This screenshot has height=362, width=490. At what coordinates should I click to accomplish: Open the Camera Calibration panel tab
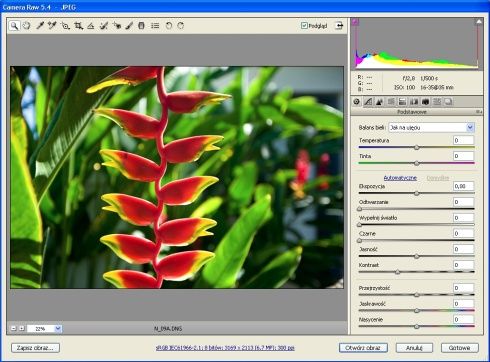[x=425, y=102]
